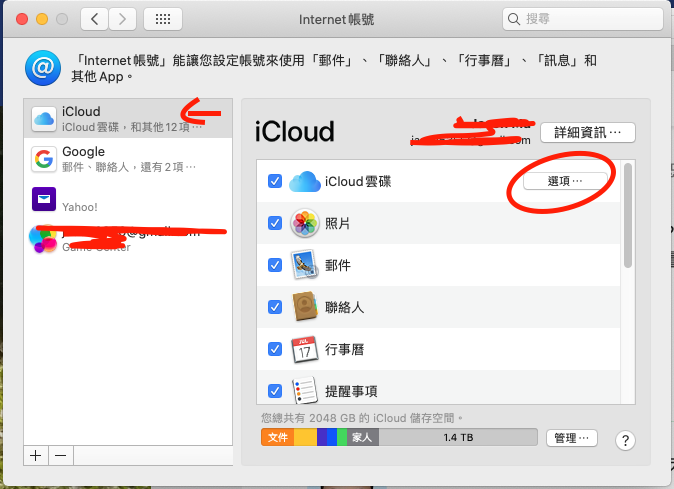Click the gray 家人 storage segment

[x=362, y=437]
